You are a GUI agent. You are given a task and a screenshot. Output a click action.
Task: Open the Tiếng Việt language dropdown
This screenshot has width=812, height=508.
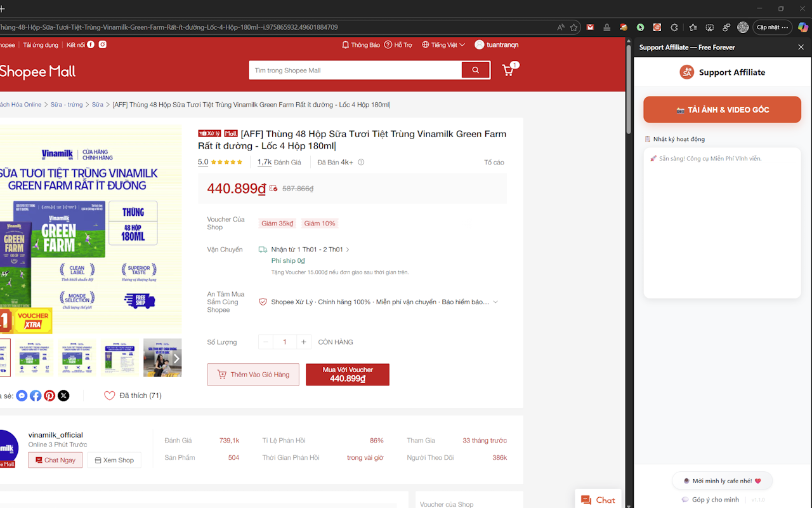coord(443,45)
